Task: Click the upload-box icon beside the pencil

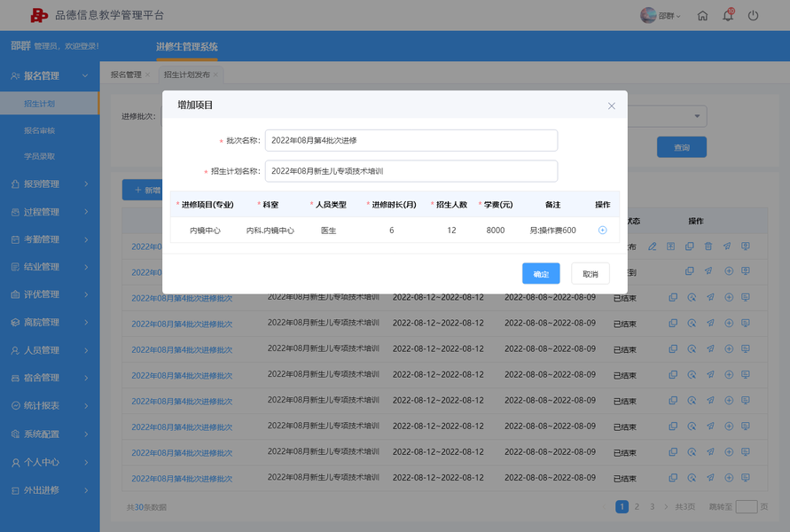Action: click(x=670, y=246)
